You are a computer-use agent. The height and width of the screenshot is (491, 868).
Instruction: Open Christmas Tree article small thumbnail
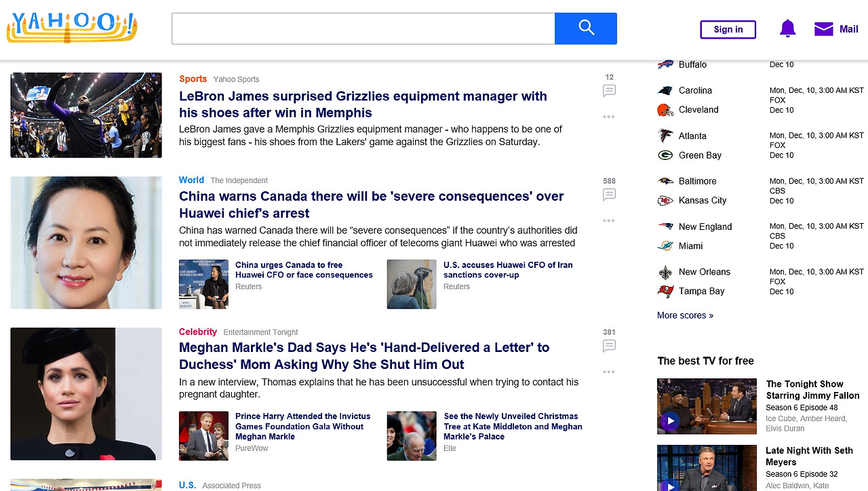click(x=412, y=436)
